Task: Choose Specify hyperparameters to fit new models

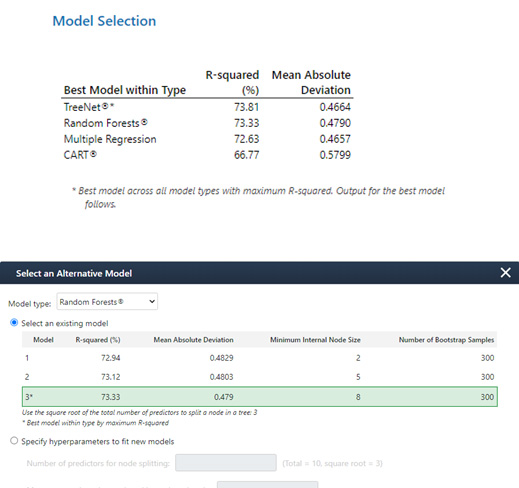Action: (14, 441)
